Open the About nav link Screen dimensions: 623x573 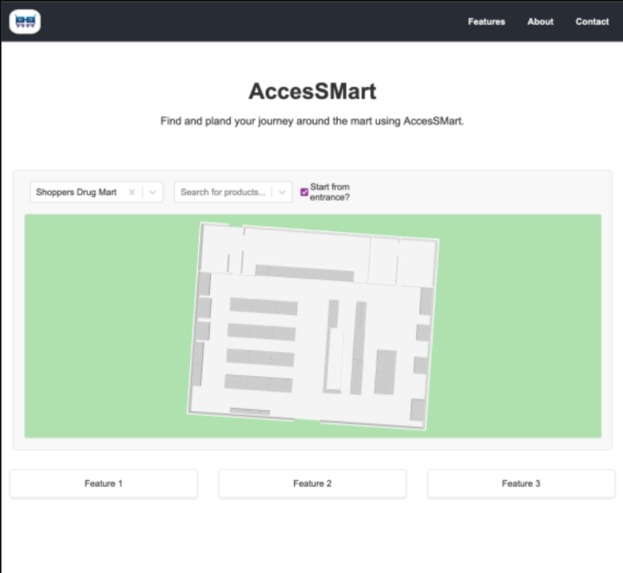[540, 22]
